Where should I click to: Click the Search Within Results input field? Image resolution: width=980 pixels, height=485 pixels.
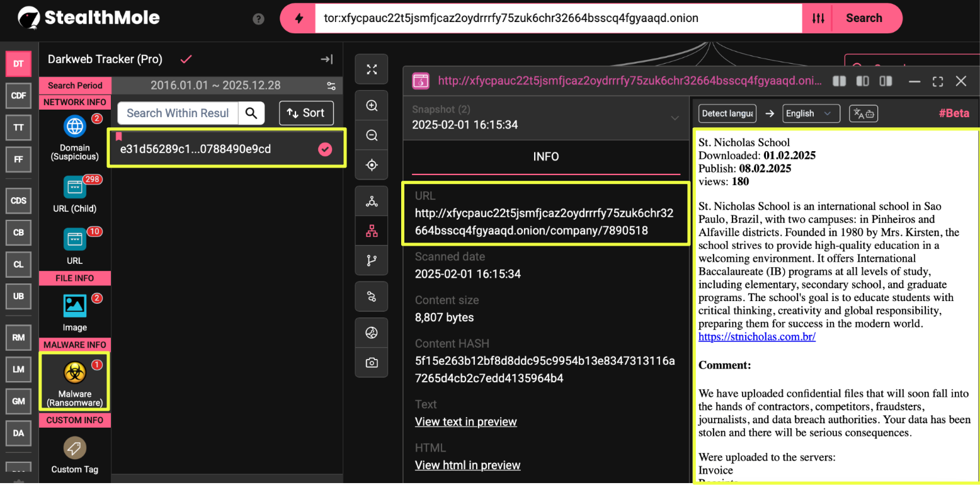pyautogui.click(x=178, y=113)
